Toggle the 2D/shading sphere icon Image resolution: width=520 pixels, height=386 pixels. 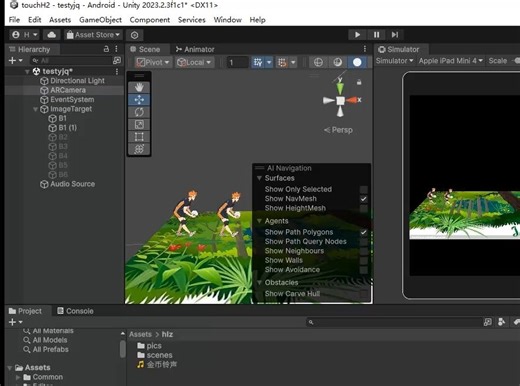click(x=338, y=62)
